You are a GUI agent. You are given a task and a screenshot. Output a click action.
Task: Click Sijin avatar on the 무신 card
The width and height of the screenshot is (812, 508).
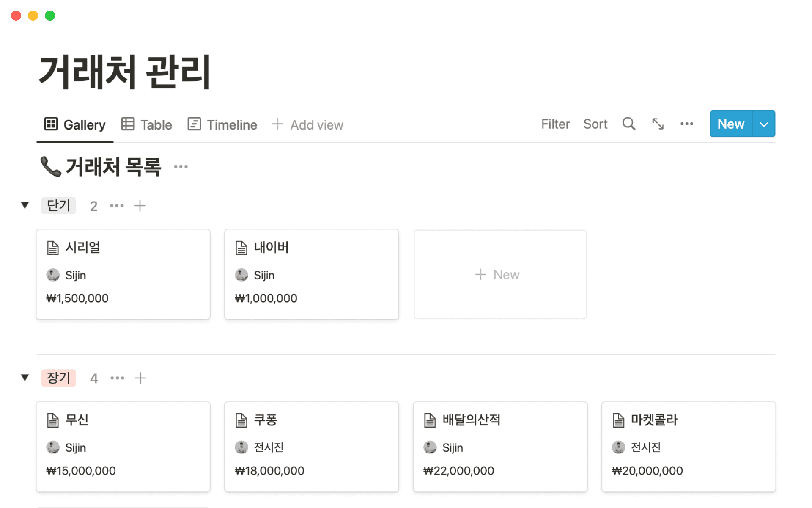tap(53, 447)
